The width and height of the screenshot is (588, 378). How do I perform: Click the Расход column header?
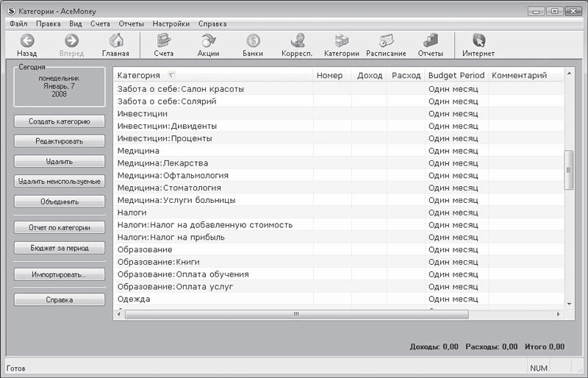(x=406, y=75)
